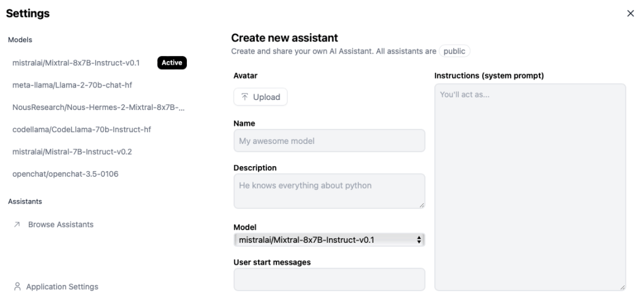Open the Model dropdown selector

(329, 240)
